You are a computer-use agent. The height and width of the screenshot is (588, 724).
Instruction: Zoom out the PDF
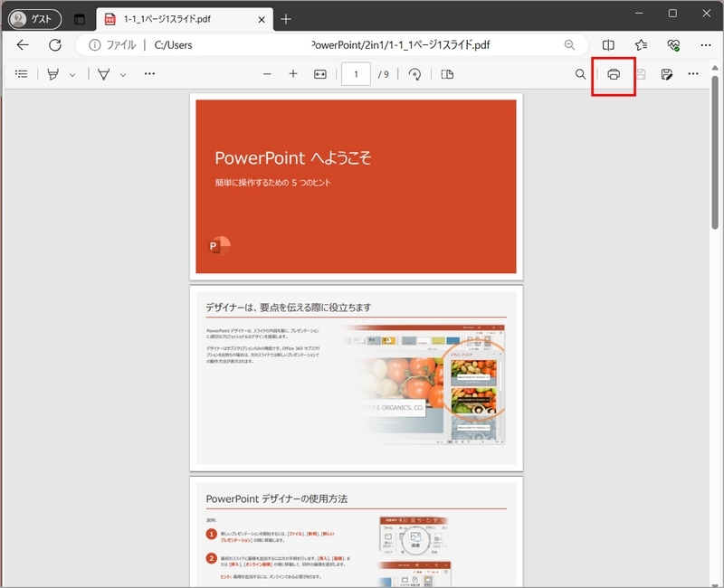click(x=267, y=74)
